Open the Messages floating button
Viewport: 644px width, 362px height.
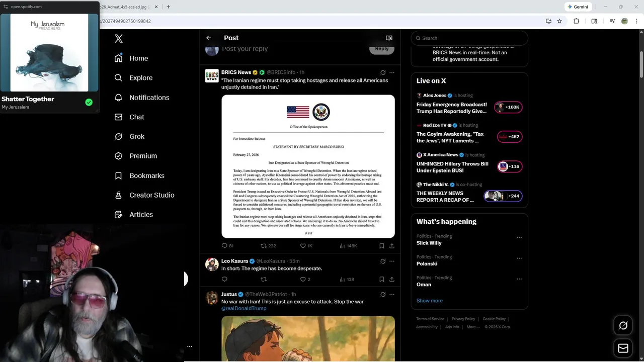[623, 348]
